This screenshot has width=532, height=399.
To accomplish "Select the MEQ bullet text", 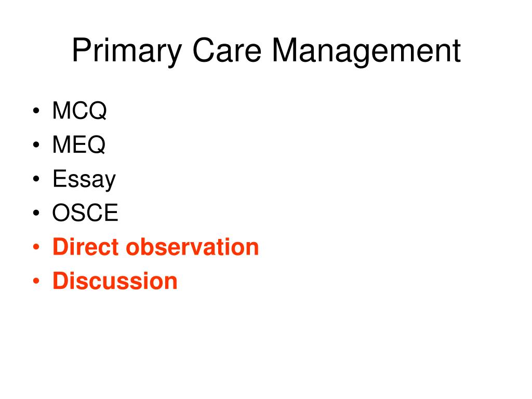I will pos(79,144).
